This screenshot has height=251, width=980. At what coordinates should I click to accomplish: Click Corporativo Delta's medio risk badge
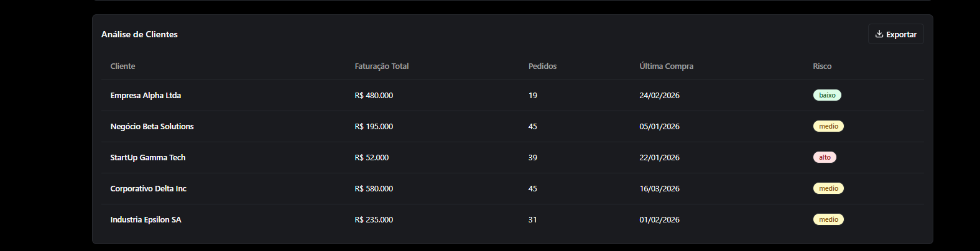(828, 189)
